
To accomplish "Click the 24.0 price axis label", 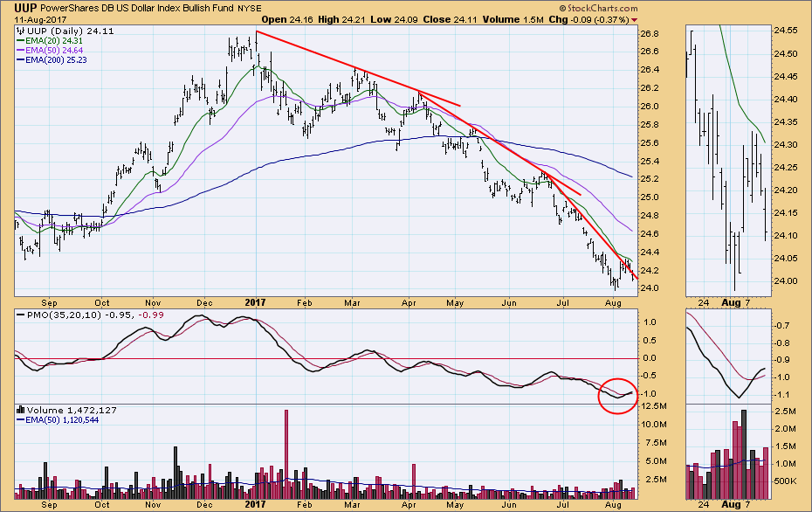I will pyautogui.click(x=650, y=287).
